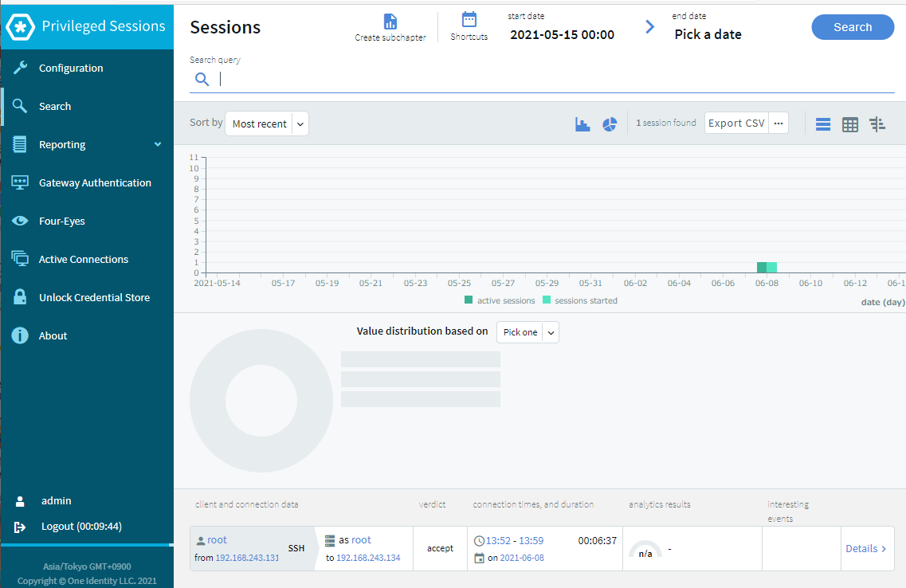
Task: Click the blue Search button
Action: pyautogui.click(x=853, y=27)
